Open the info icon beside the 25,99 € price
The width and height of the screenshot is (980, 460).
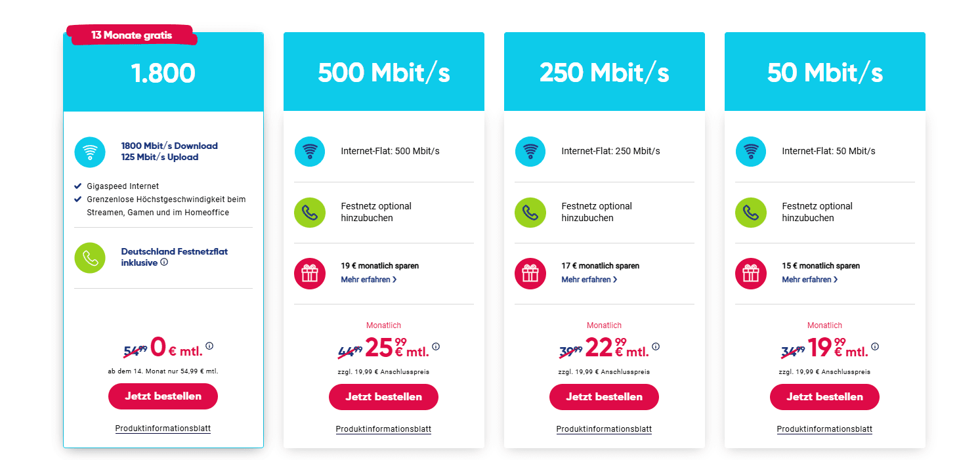pos(436,346)
